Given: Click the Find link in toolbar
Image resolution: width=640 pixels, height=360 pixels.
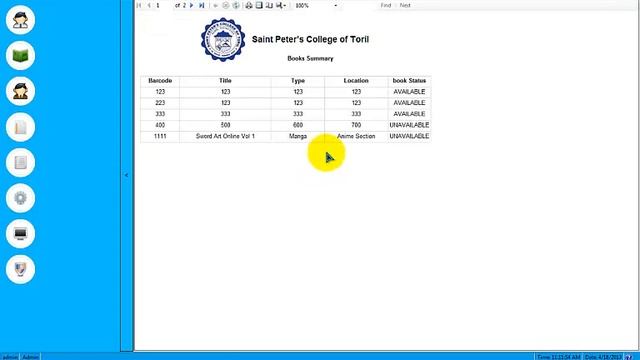Looking at the screenshot, I should pos(386,5).
